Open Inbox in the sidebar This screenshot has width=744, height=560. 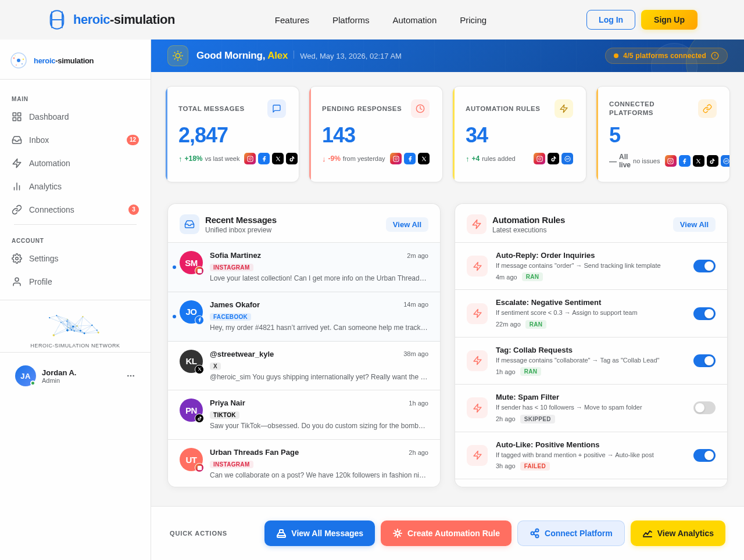[x=75, y=140]
